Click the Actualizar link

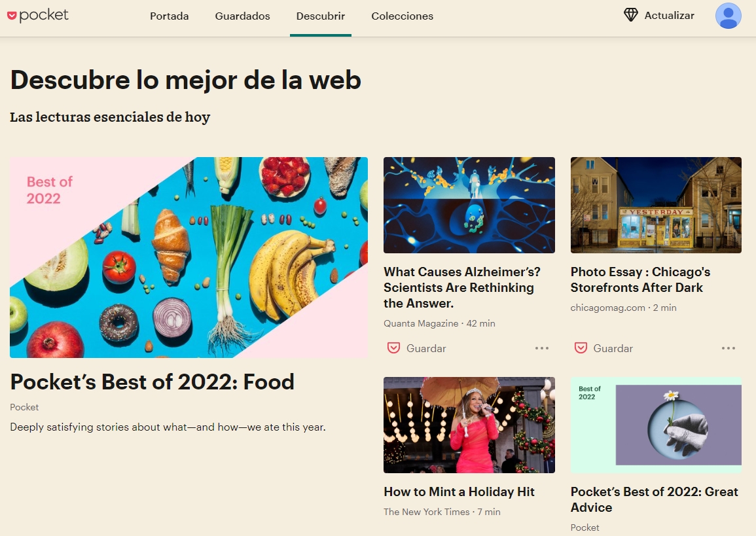669,16
